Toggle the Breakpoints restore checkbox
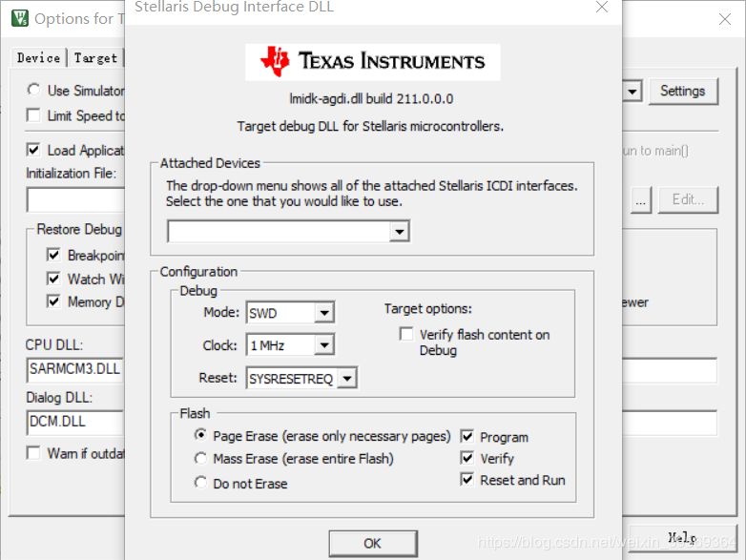The width and height of the screenshot is (746, 560). pyautogui.click(x=53, y=255)
